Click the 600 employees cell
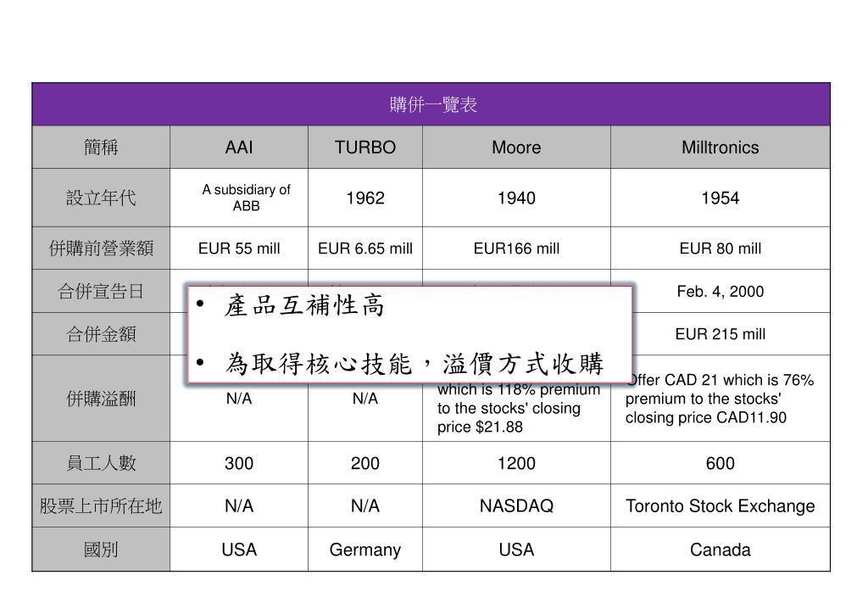 [x=721, y=463]
